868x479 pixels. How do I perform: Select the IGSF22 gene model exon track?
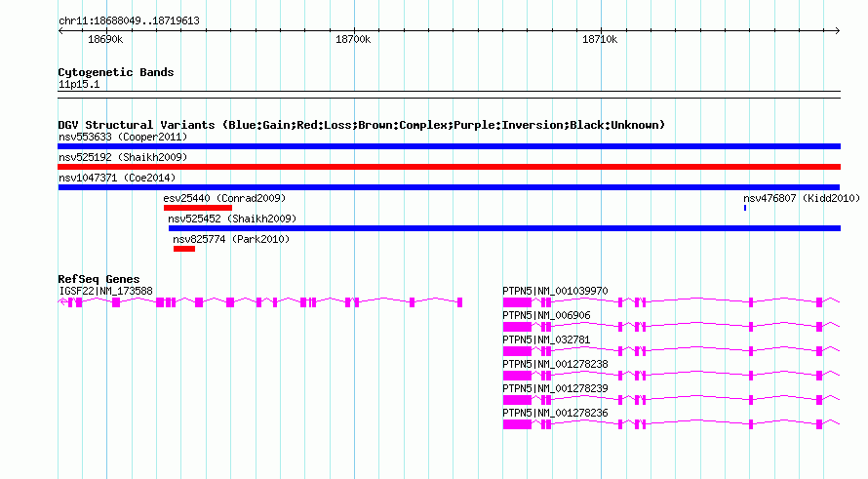tap(260, 301)
